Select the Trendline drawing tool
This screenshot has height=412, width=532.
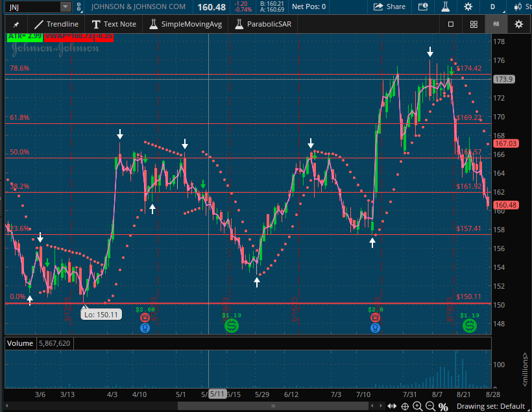tap(56, 24)
